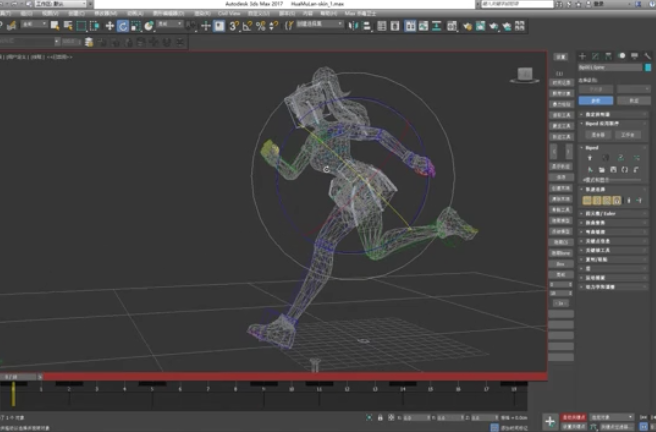Click the Body Horizontal track selection icon
This screenshot has width=656, height=432.
point(588,200)
